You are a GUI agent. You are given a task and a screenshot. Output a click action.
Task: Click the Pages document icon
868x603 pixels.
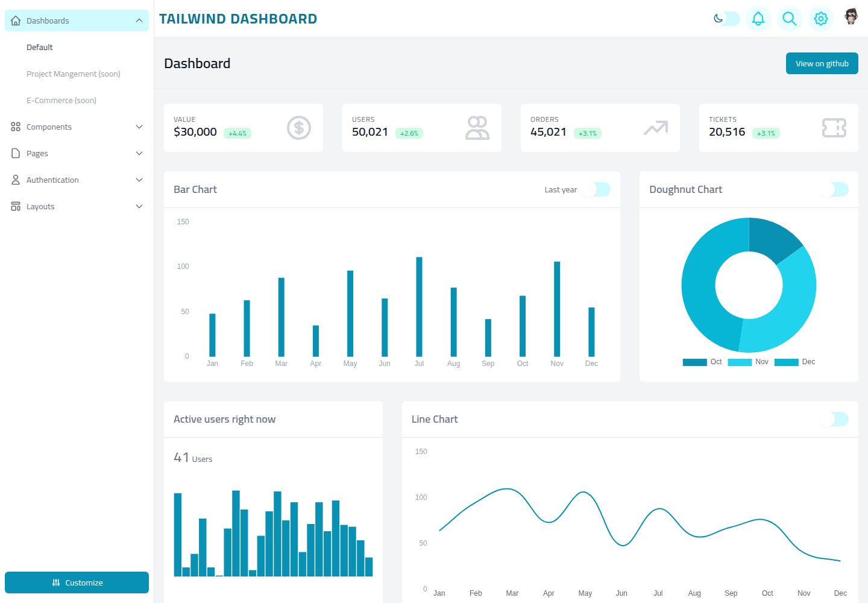tap(16, 153)
